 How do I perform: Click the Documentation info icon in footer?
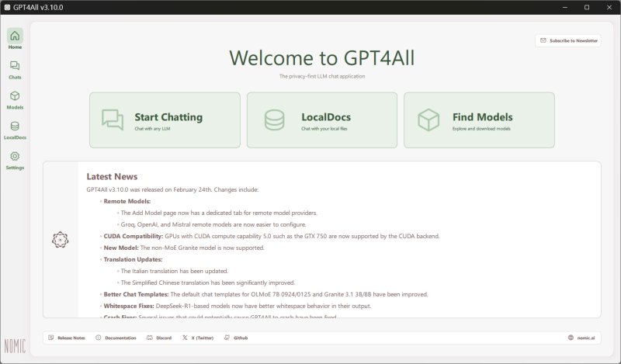[99, 338]
